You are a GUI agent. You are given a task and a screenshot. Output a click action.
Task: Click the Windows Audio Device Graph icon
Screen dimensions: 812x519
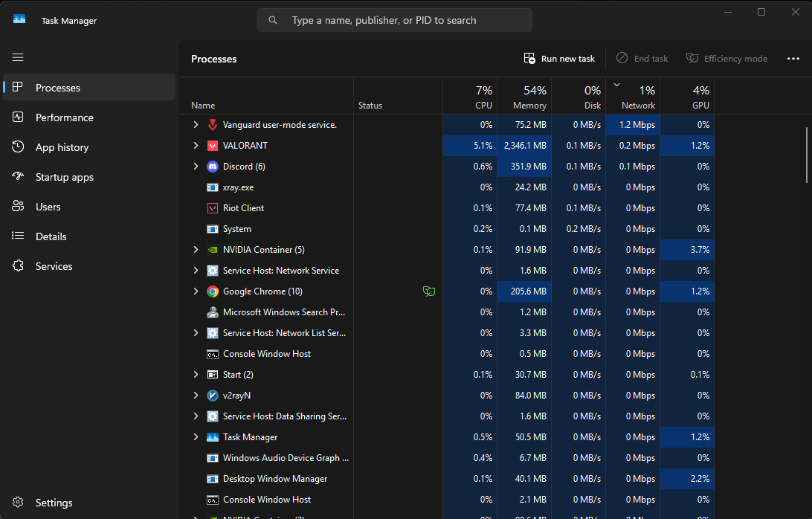click(x=213, y=458)
